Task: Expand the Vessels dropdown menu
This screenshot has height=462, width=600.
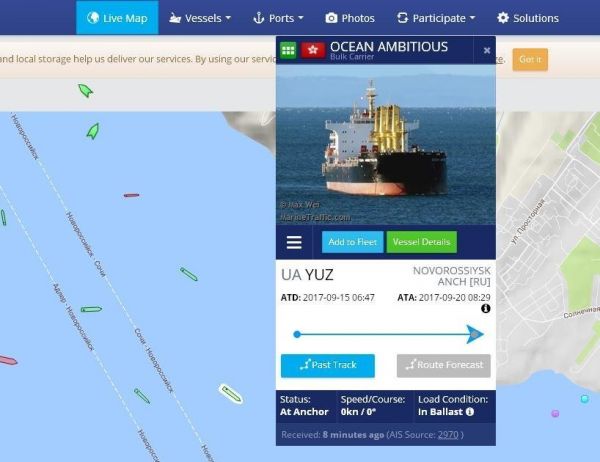Action: point(200,18)
